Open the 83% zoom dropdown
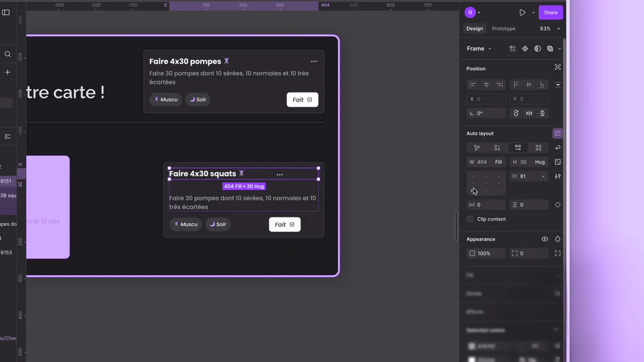Image resolution: width=644 pixels, height=362 pixels. click(x=550, y=28)
